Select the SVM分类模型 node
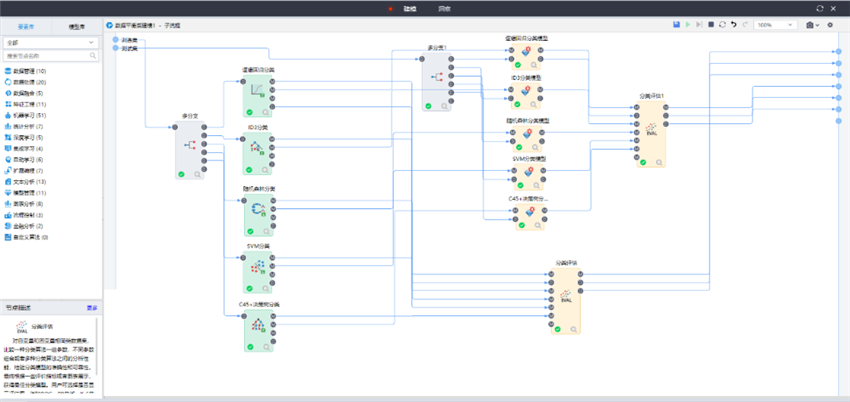This screenshot has width=850, height=402. [x=529, y=177]
